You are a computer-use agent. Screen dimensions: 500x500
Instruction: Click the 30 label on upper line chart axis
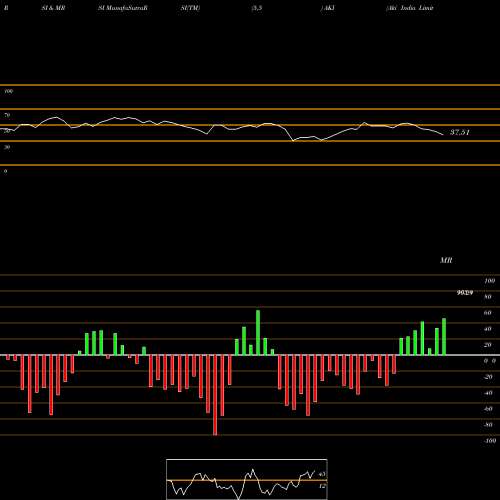coord(7,147)
